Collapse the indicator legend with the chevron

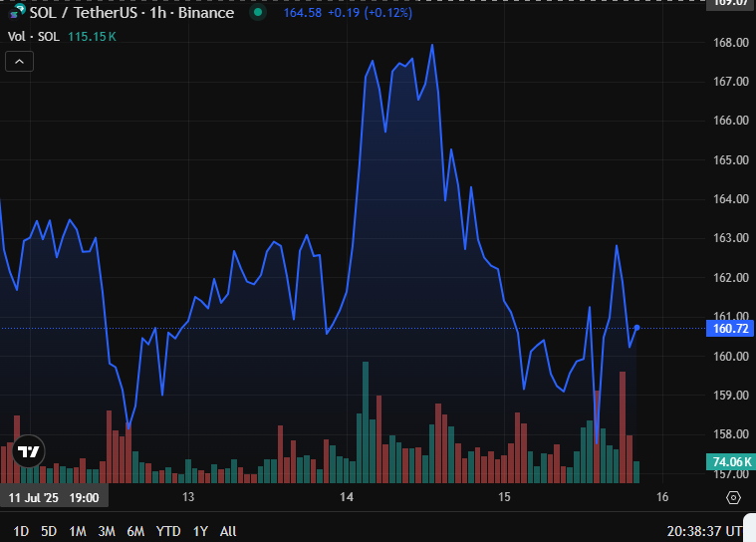19,61
